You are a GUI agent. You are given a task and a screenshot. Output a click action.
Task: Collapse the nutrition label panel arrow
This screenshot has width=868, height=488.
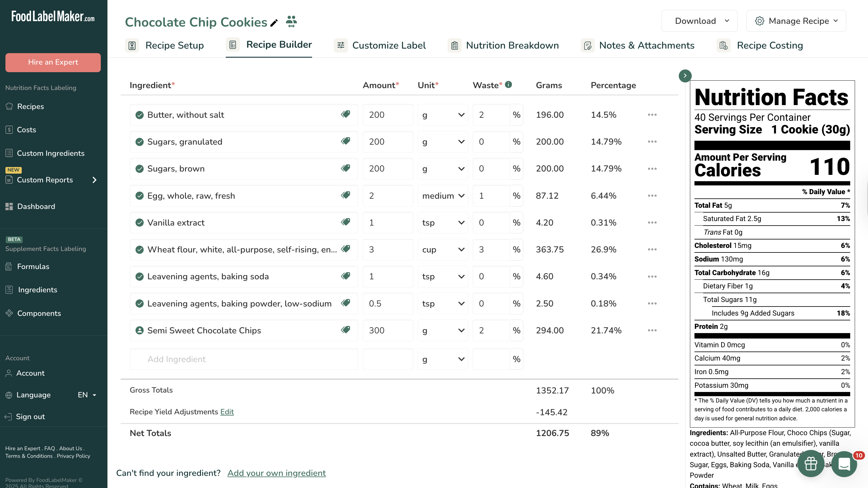pyautogui.click(x=685, y=76)
